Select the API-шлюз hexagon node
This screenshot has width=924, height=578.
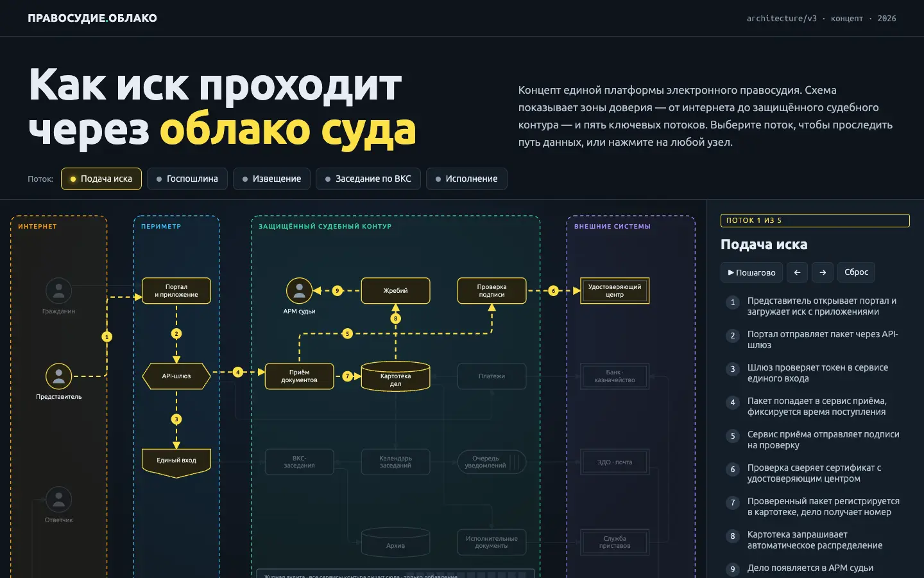click(x=176, y=376)
